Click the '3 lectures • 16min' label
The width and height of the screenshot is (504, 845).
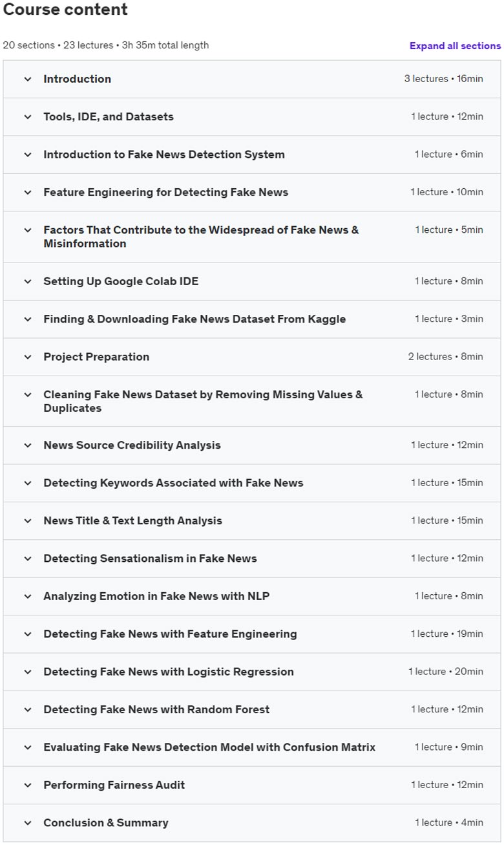[443, 79]
